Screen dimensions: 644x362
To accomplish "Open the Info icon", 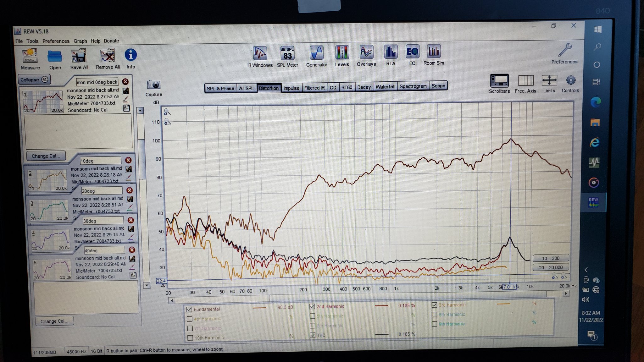I will coord(131,59).
